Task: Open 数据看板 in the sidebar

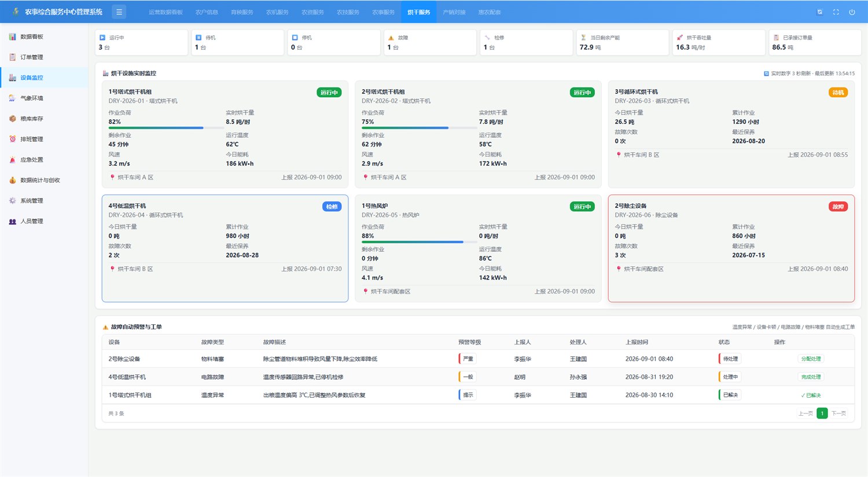Action: point(44,36)
